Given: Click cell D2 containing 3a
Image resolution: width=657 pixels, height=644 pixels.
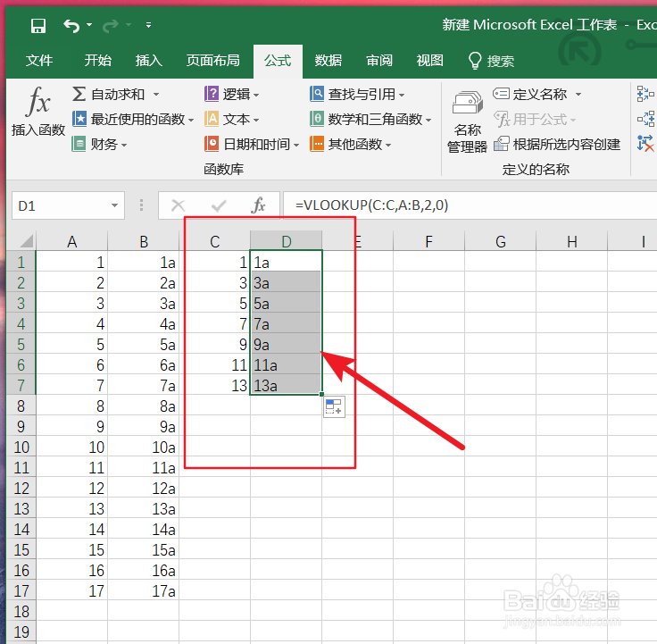Looking at the screenshot, I should pyautogui.click(x=287, y=282).
